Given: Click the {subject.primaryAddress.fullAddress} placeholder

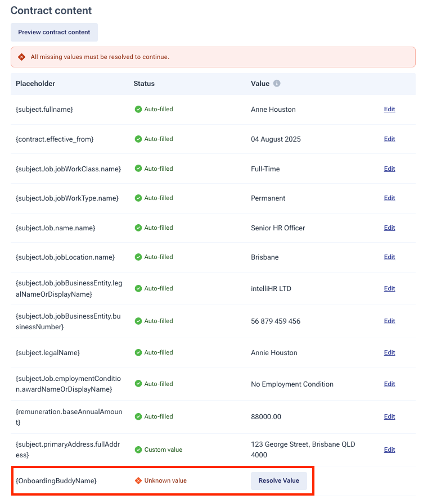Looking at the screenshot, I should [67, 449].
